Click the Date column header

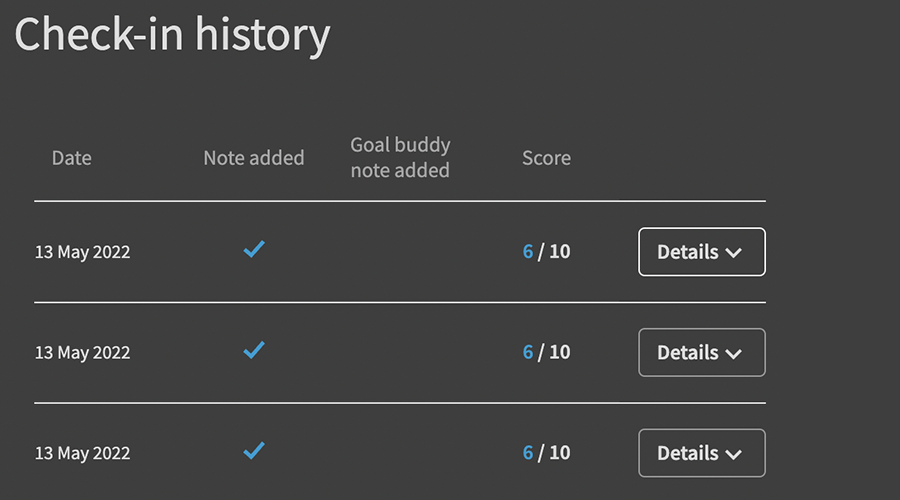pos(71,158)
